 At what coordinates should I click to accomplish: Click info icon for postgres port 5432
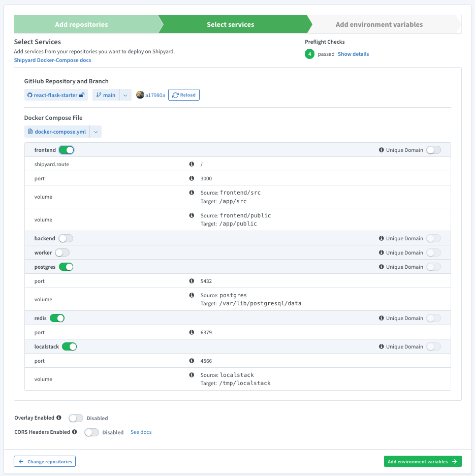(192, 281)
